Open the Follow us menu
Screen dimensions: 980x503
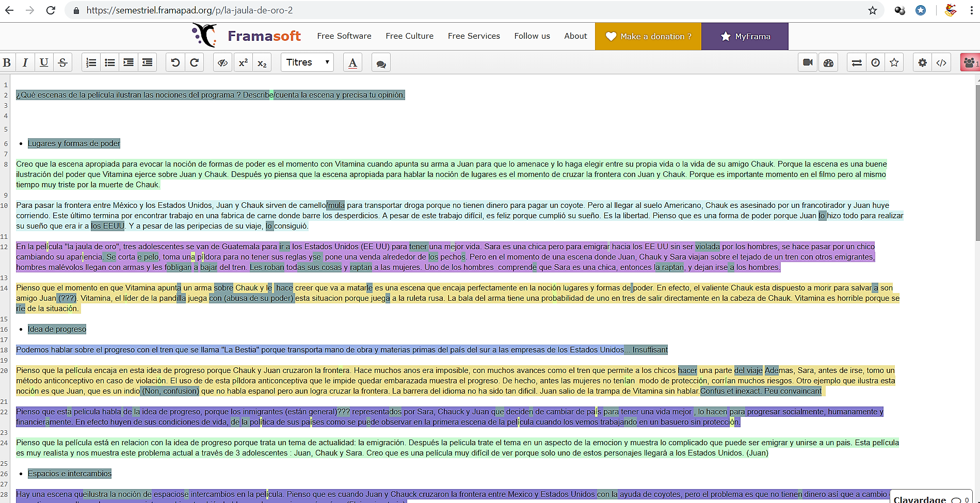[x=532, y=36]
